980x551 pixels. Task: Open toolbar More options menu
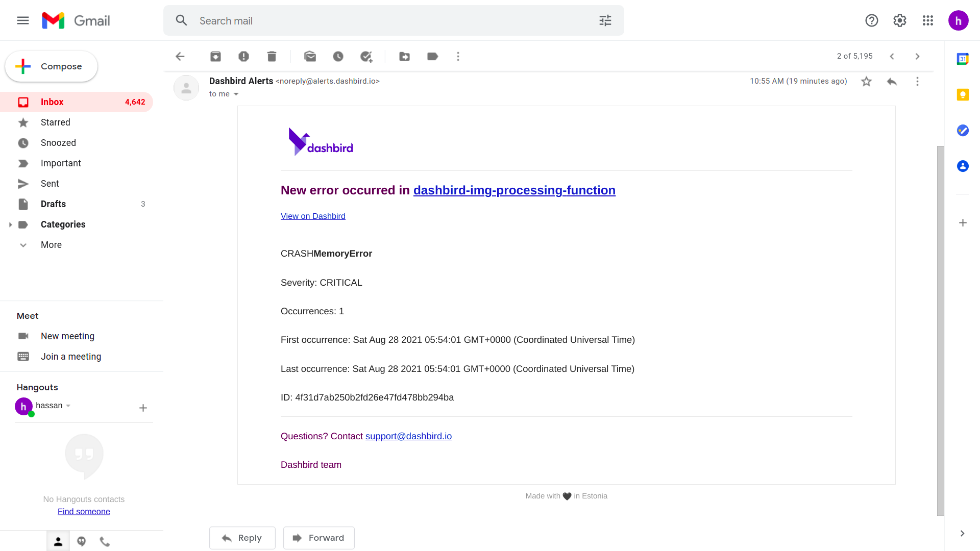tap(458, 56)
